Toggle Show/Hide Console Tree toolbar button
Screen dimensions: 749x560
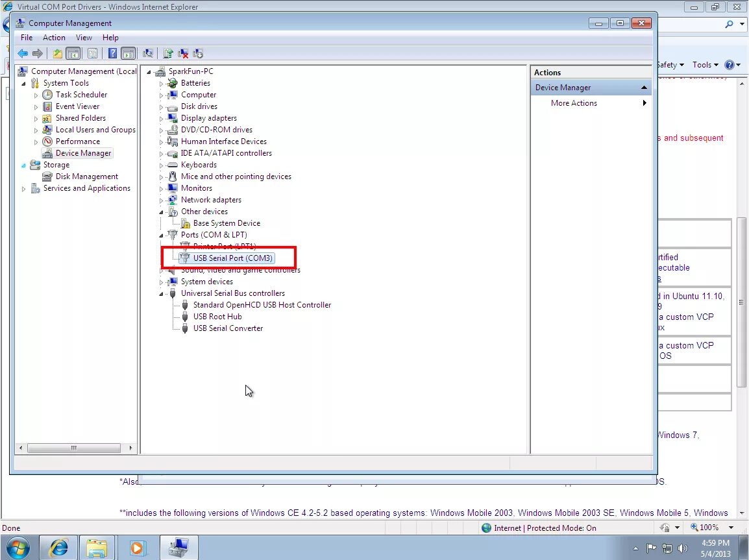tap(73, 53)
